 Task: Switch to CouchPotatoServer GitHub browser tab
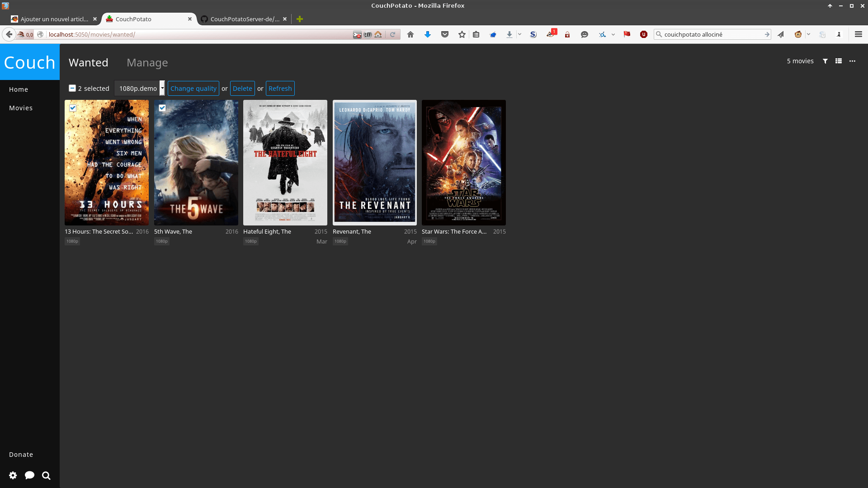244,19
